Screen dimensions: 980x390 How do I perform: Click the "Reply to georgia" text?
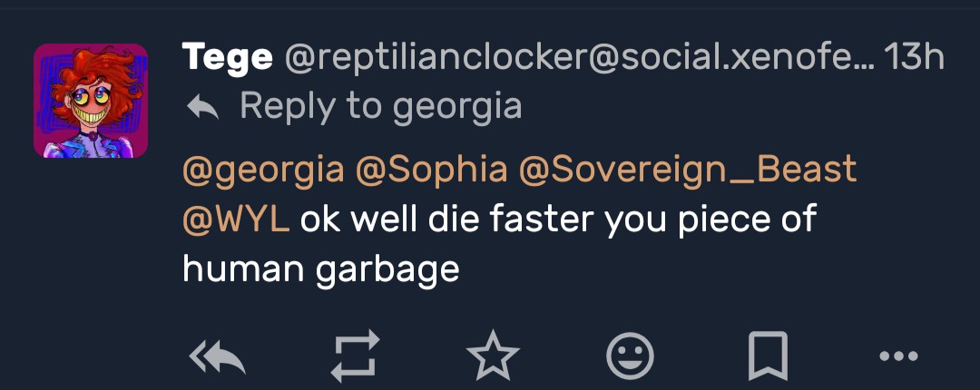[380, 107]
